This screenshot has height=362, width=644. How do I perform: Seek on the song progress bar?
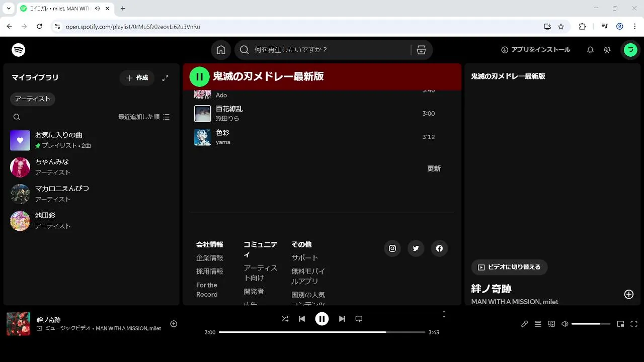coord(322,332)
